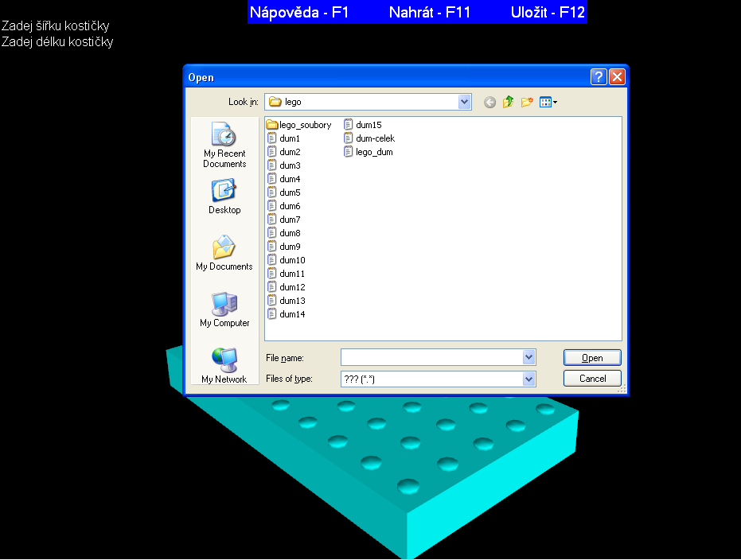
Task: Open My Recent Documents in places bar
Action: (x=224, y=144)
